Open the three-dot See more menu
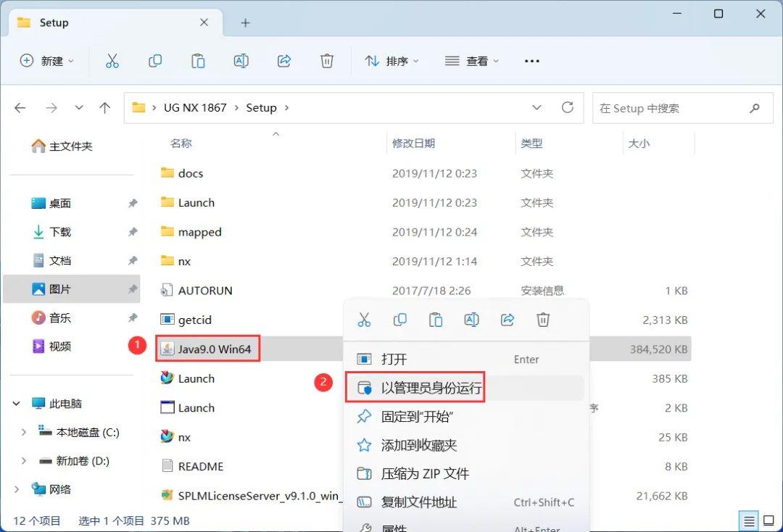 pyautogui.click(x=532, y=61)
